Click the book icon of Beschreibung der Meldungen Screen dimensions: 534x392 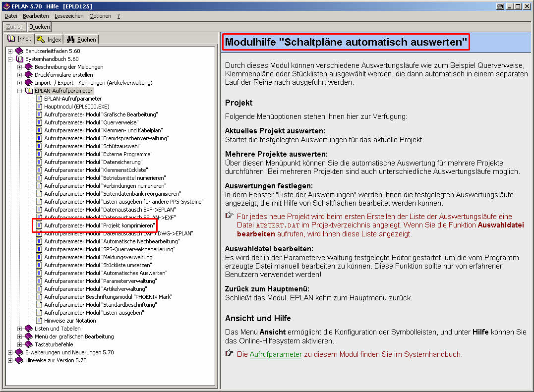[29, 67]
